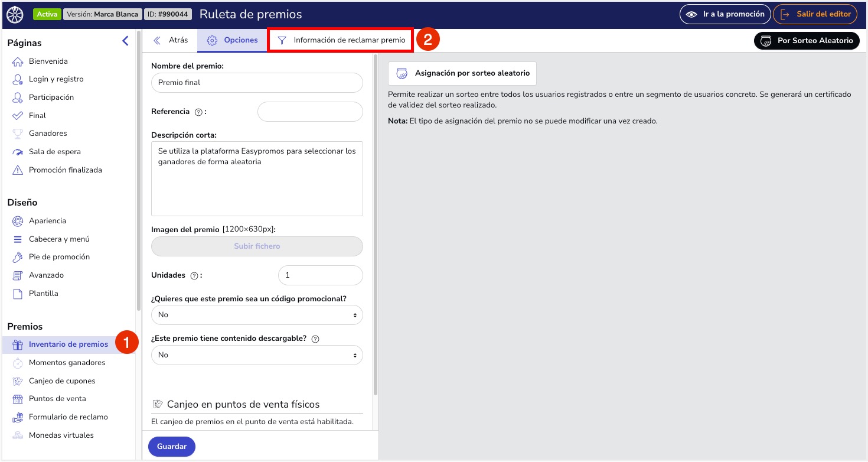Click the Nombre del premio input field
The image size is (868, 462).
click(x=257, y=83)
